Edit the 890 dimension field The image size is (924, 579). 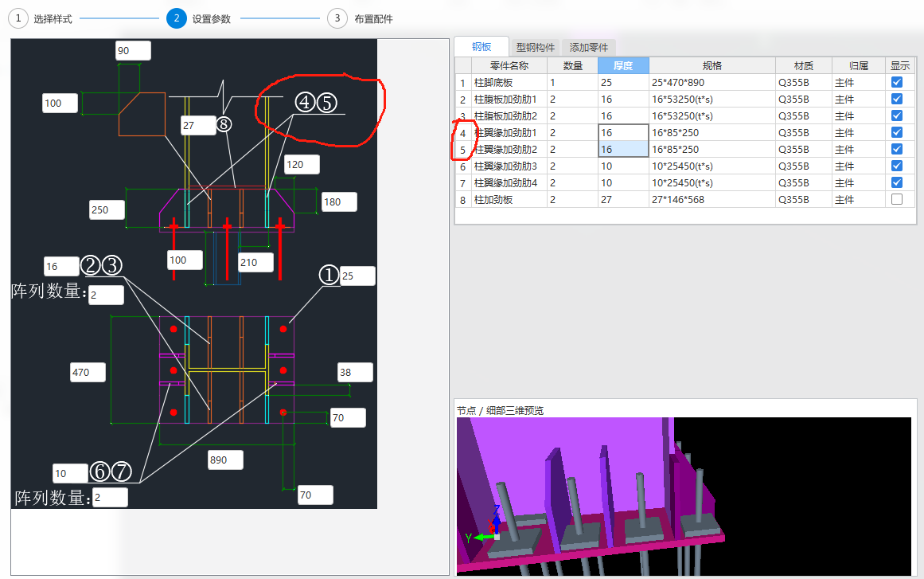point(225,460)
